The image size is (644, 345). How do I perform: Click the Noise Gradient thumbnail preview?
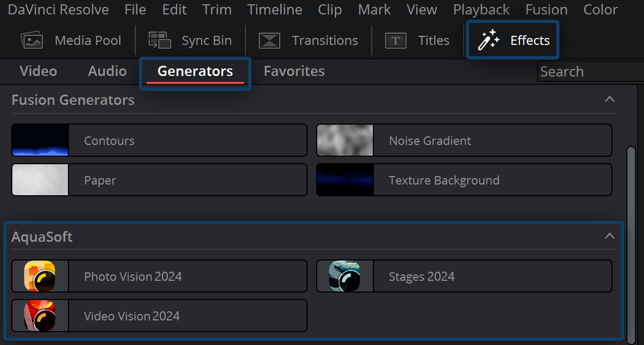point(344,140)
